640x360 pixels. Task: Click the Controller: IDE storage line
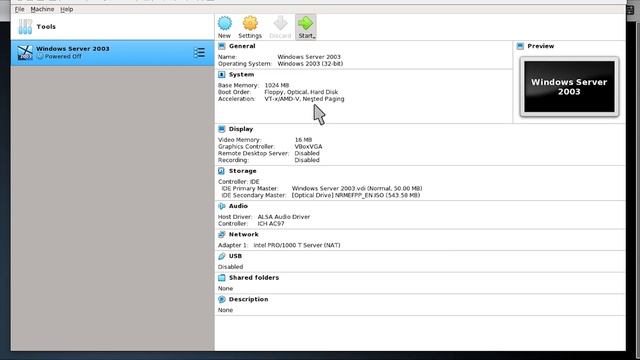point(239,182)
